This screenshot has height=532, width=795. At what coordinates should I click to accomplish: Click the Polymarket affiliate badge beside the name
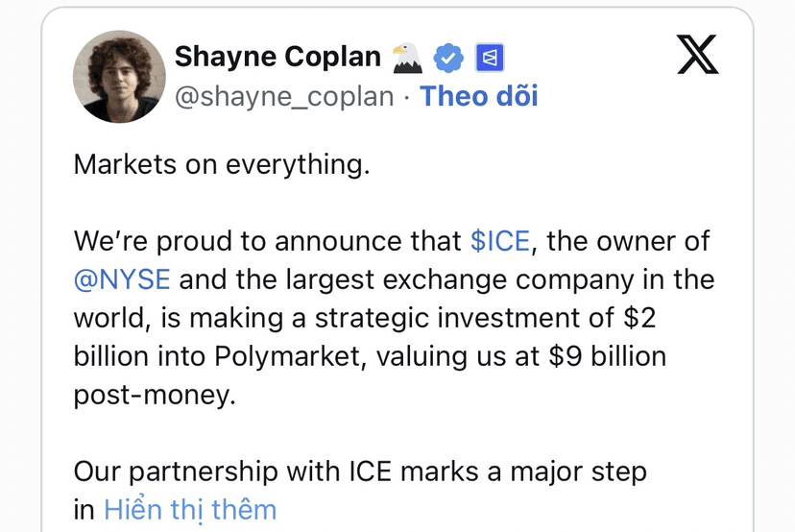(x=490, y=58)
